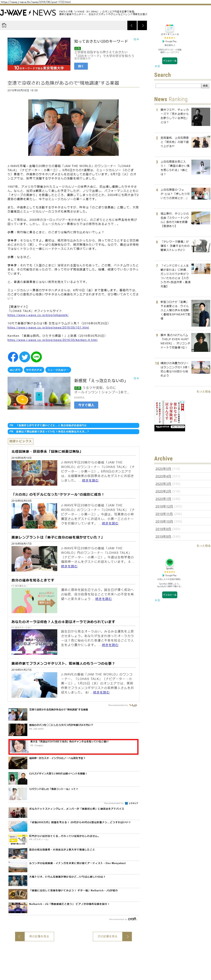Viewport: 211px width, 980px height.
Task: Click 続きを読む for レンブラント article
Action: (69, 566)
